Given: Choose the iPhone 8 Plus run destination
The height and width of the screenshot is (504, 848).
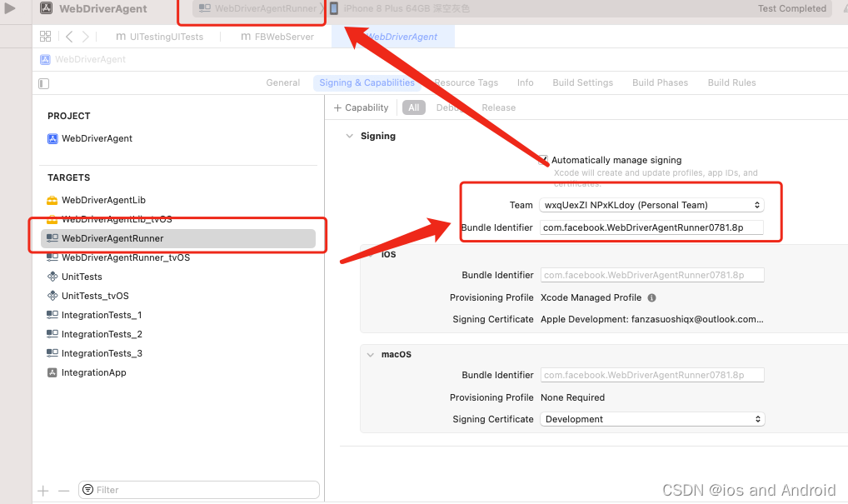Looking at the screenshot, I should tap(407, 8).
